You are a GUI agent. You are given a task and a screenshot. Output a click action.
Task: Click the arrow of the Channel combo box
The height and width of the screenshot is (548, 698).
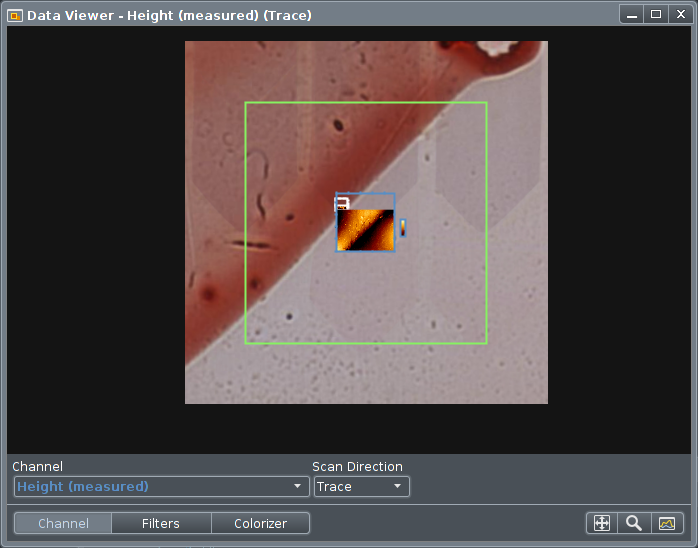pyautogui.click(x=297, y=487)
